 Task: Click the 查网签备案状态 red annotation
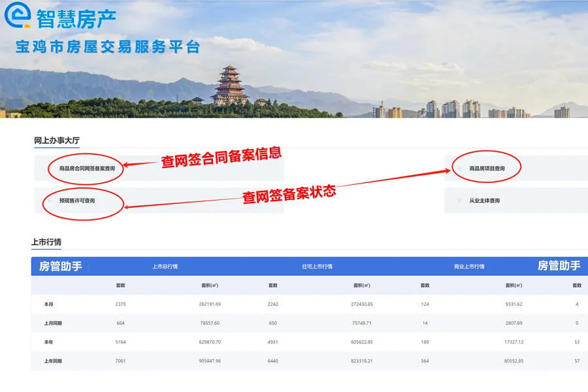[289, 193]
